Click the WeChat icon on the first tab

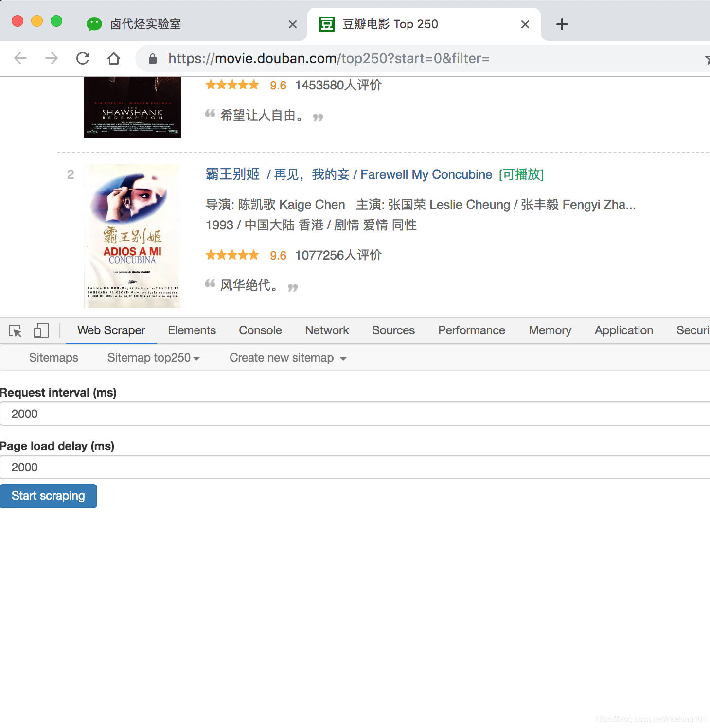[94, 24]
